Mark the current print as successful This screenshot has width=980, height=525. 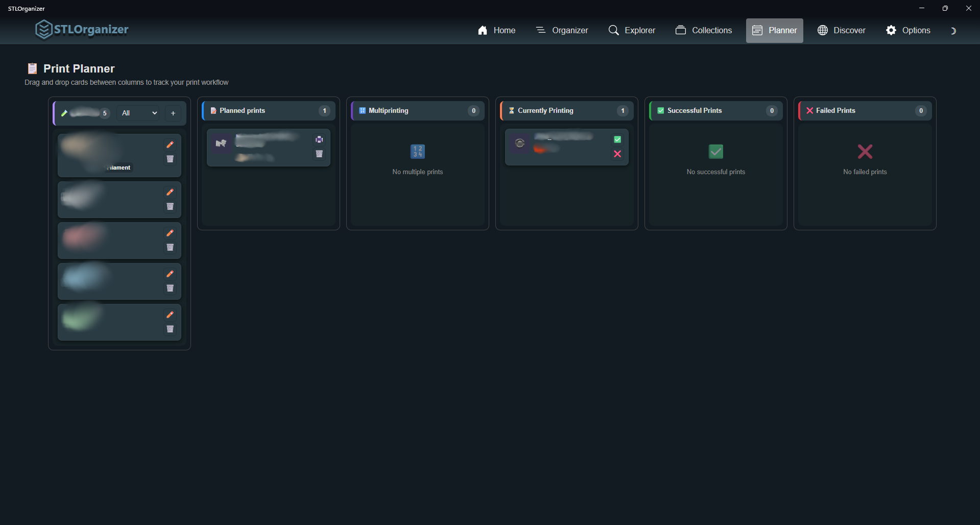(617, 139)
